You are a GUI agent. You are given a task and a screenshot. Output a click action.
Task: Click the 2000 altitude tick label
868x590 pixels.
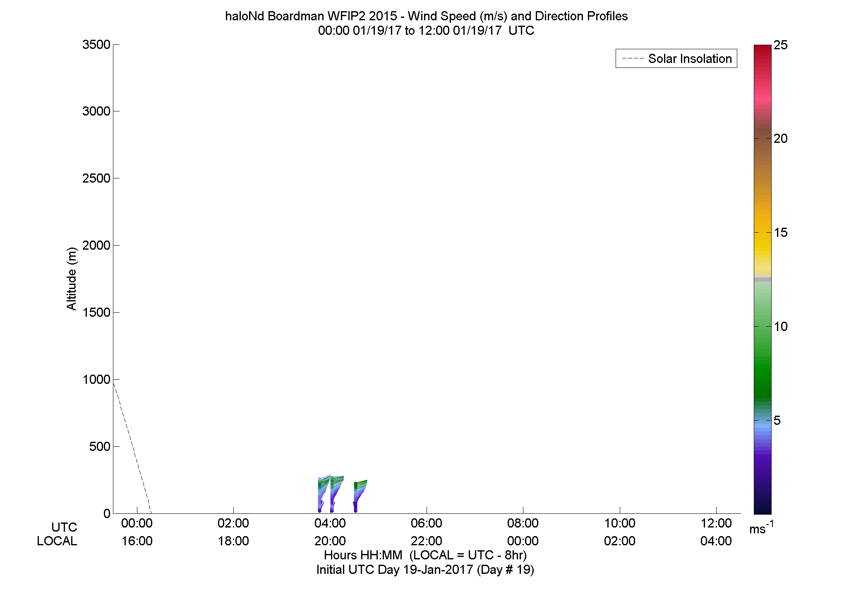(x=96, y=246)
